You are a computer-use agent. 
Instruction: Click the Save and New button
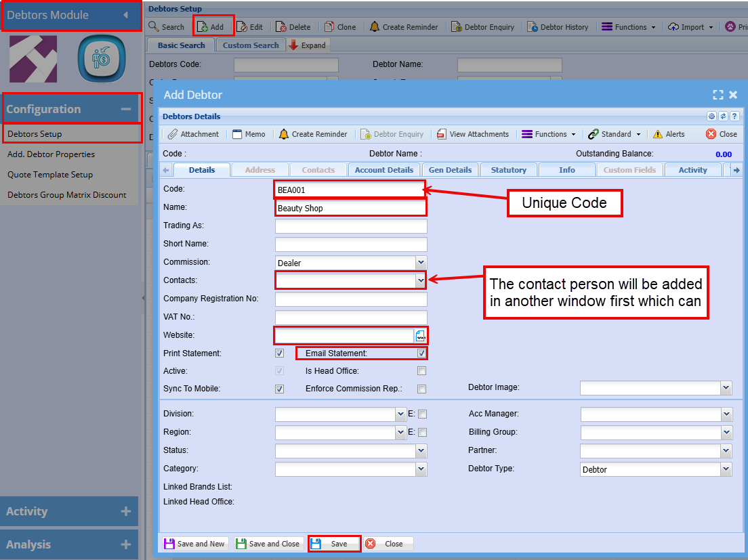click(x=194, y=544)
